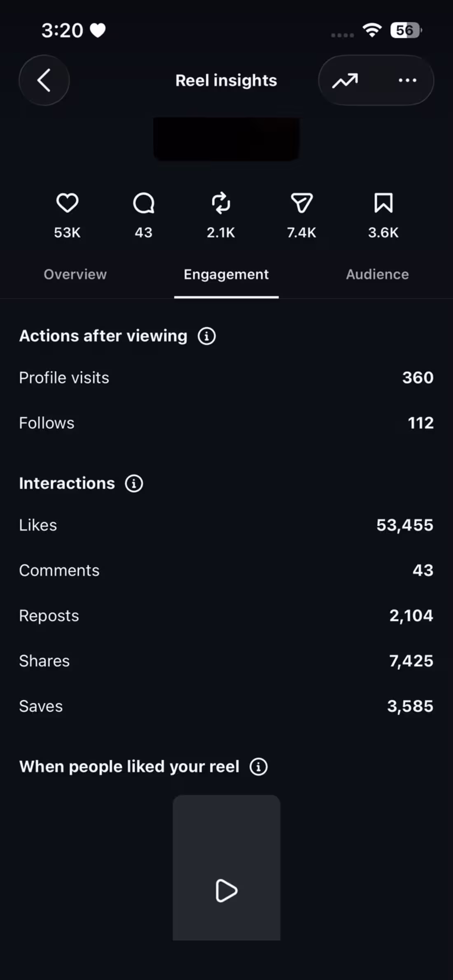Tap the redacted reel thumbnail at top
The width and height of the screenshot is (453, 980).
(226, 139)
